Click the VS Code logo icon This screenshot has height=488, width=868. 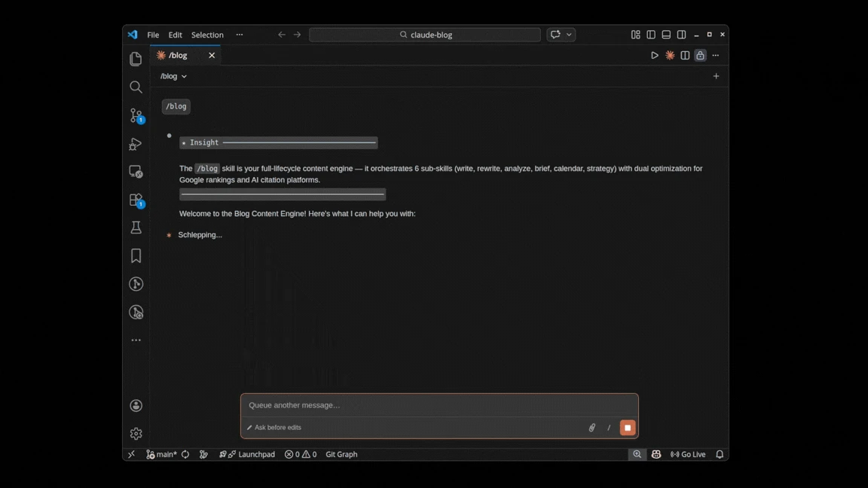133,35
